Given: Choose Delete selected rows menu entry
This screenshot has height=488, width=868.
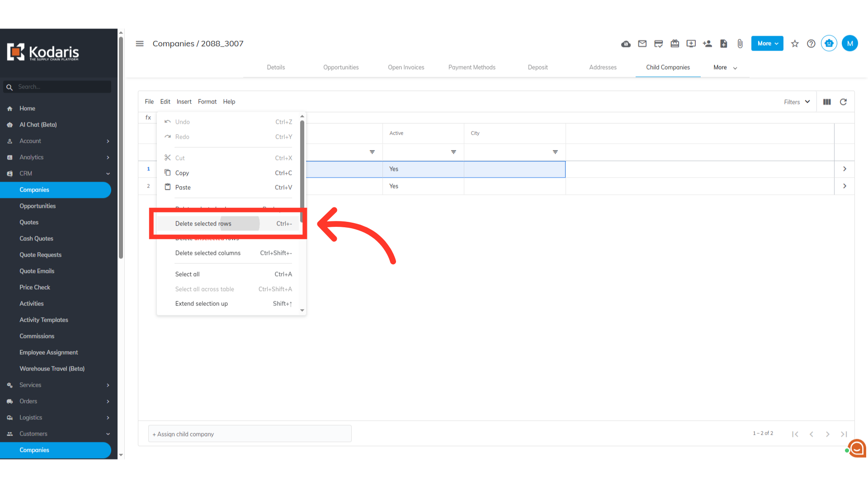Looking at the screenshot, I should tap(203, 224).
